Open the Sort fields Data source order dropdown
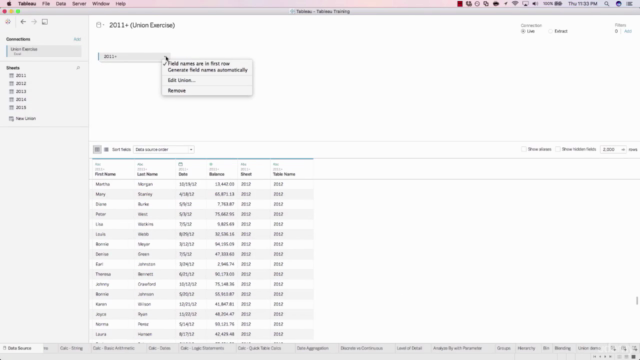Screen dimensions: 640x360 click(164, 149)
